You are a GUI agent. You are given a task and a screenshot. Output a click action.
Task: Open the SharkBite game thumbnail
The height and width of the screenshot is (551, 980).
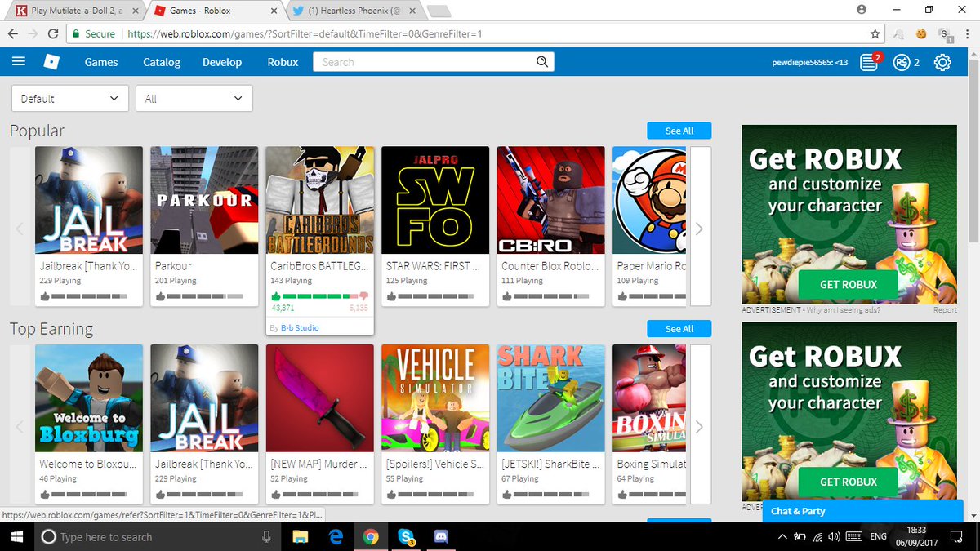(551, 398)
